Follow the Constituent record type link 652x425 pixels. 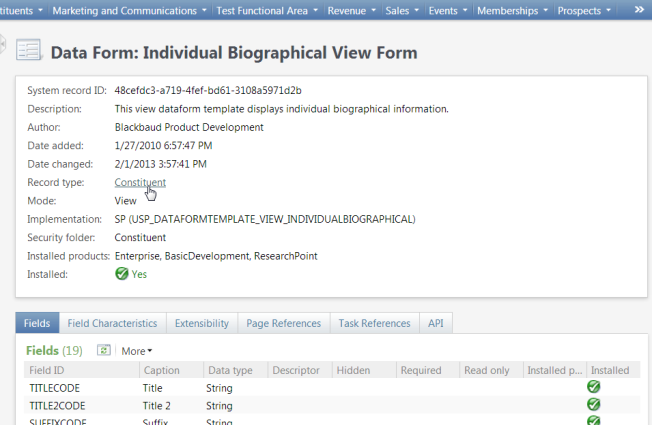(x=140, y=182)
